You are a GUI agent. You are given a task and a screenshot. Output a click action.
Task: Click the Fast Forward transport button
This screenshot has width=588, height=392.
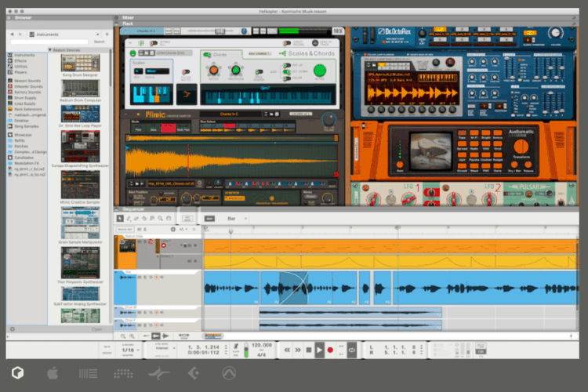coord(298,350)
